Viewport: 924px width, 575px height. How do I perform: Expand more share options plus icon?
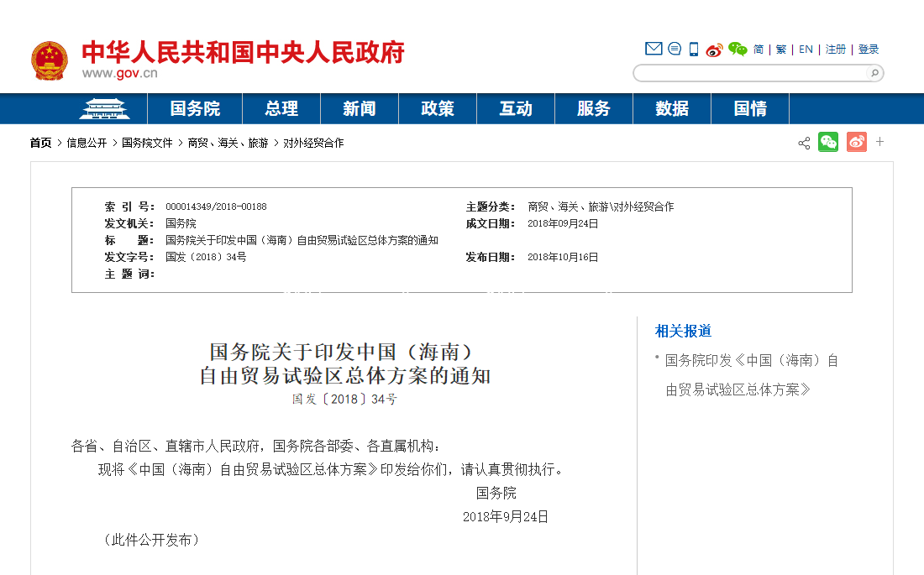[x=879, y=141]
